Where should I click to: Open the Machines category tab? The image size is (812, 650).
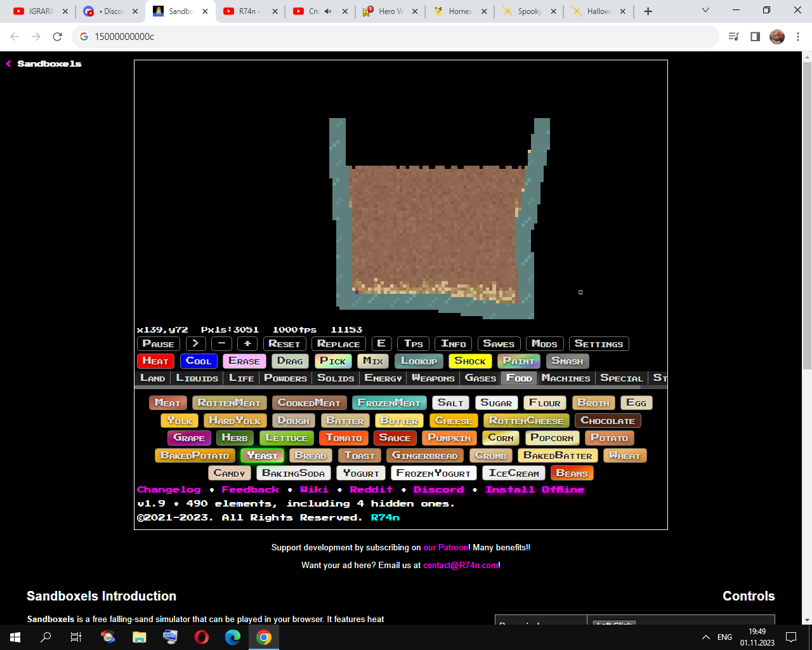pos(565,378)
